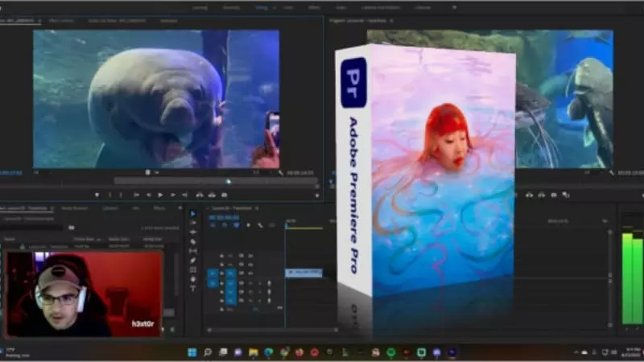Switch to the Editing workspace tab
Screen dimensions: 644x362
point(261,7)
